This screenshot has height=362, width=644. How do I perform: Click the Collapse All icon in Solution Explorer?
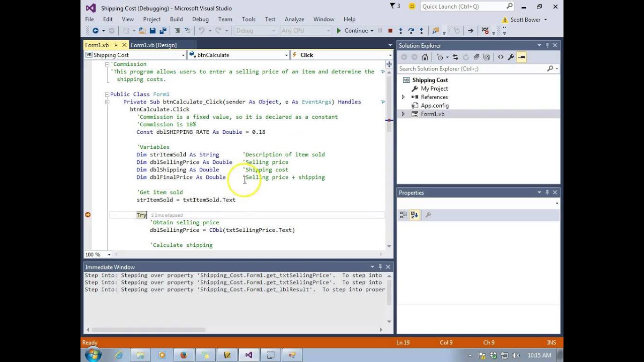(476, 57)
